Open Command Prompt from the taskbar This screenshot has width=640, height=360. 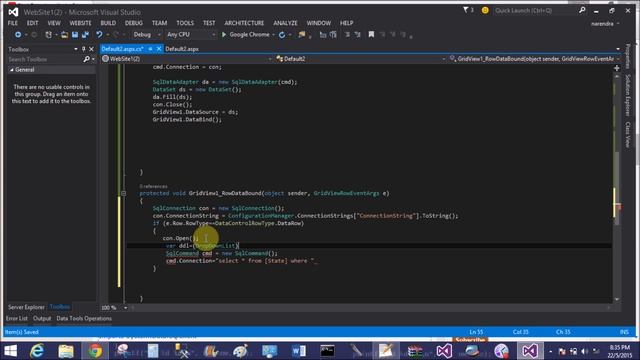[327, 351]
